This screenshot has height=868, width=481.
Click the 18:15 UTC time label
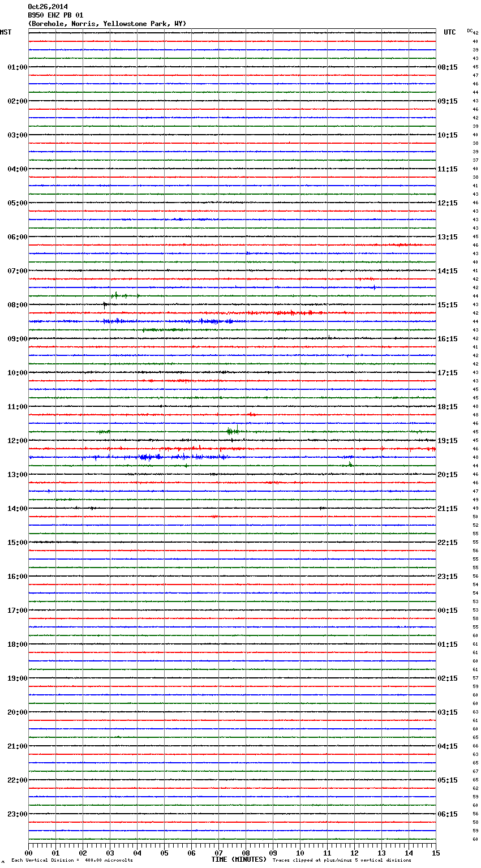point(448,407)
